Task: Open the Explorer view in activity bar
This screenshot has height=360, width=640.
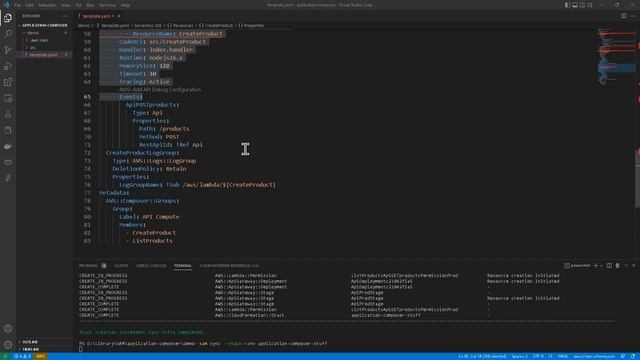Action: pyautogui.click(x=8, y=18)
